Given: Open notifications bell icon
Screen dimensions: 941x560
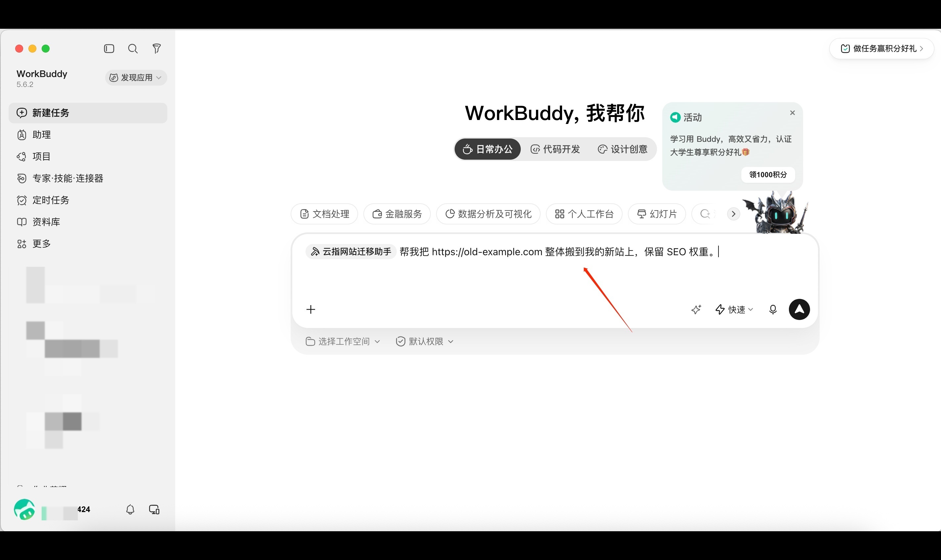Looking at the screenshot, I should [130, 509].
